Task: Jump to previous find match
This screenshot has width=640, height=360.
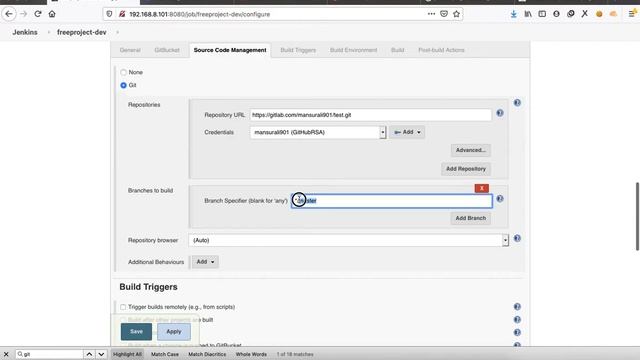Action: [x=89, y=354]
